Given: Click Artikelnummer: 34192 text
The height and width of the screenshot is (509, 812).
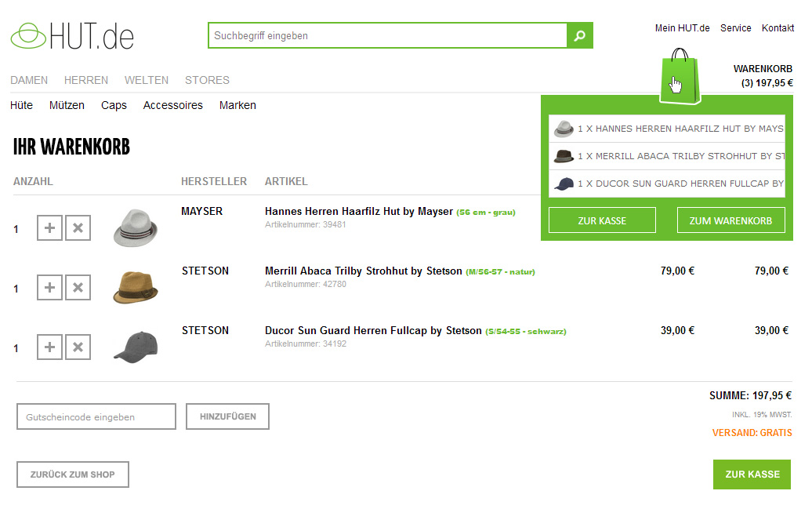Looking at the screenshot, I should pyautogui.click(x=306, y=344).
